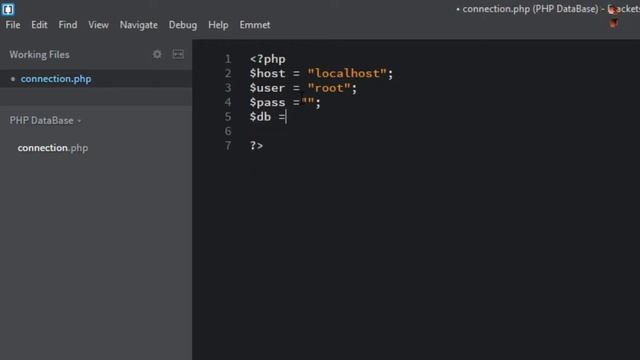
Task: Select connection.php in Working Files
Action: point(56,79)
